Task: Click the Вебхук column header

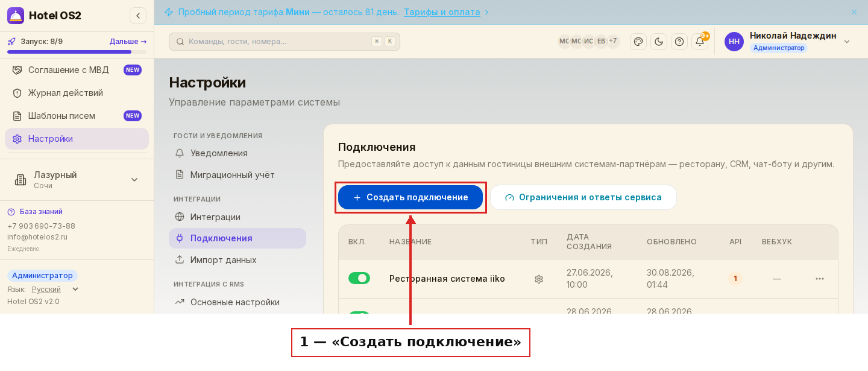Action: [777, 242]
